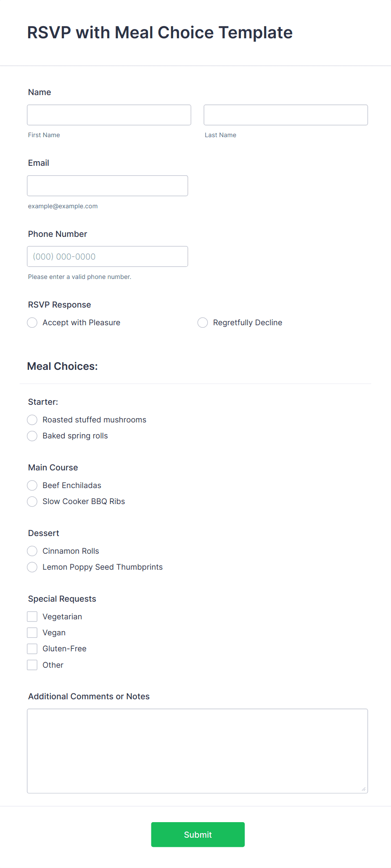Pick Cinnamon Rolls for dessert
The width and height of the screenshot is (391, 868).
coord(32,551)
